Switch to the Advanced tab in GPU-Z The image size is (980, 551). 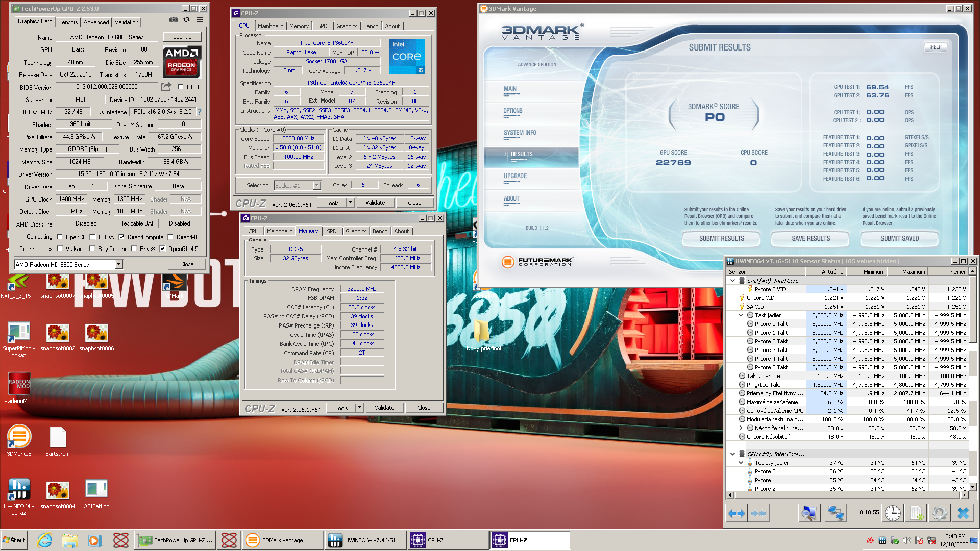(96, 22)
